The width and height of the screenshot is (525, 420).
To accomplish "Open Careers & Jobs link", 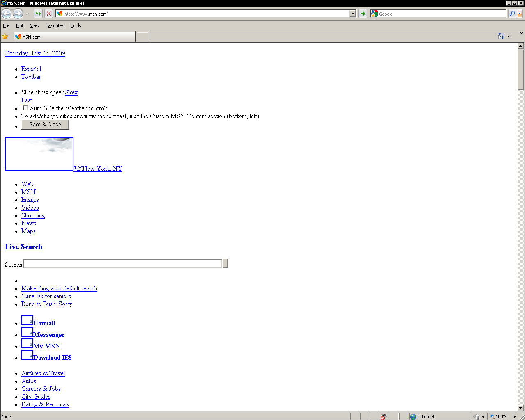I will [41, 389].
